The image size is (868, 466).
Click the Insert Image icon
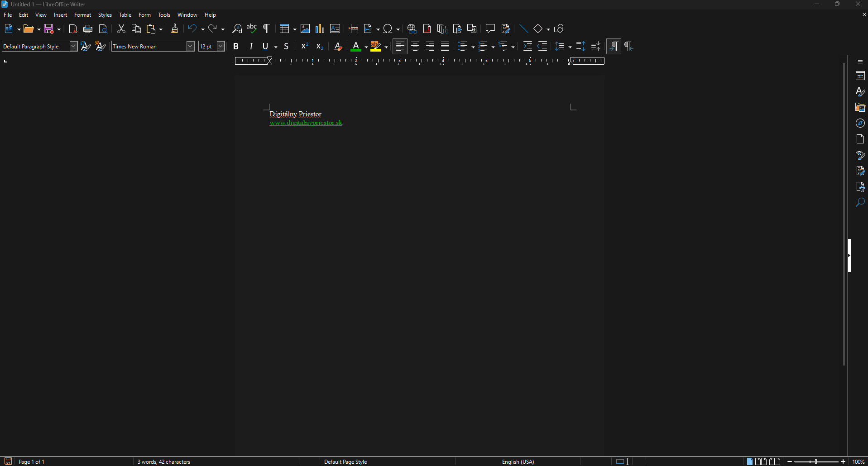305,29
